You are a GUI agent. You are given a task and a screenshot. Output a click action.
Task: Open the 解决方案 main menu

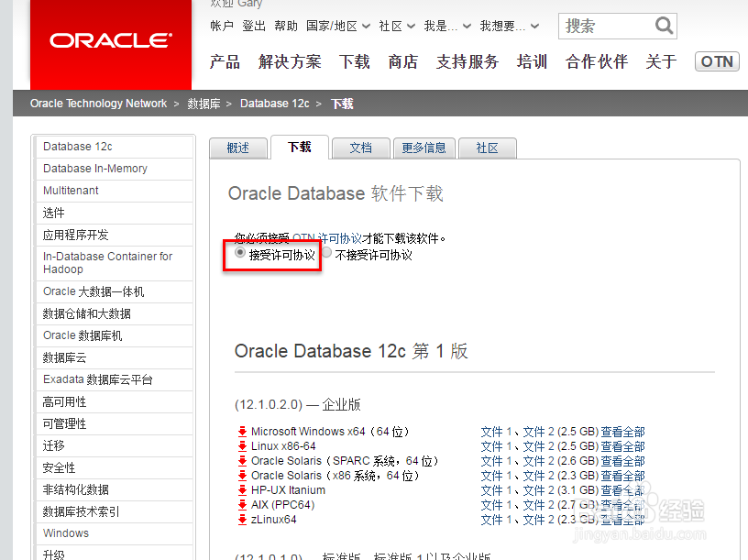point(290,62)
